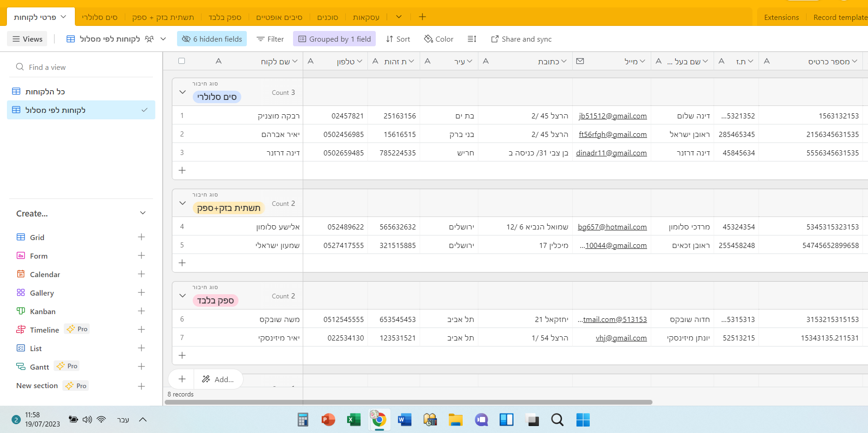Add a new Calendar view
The height and width of the screenshot is (433, 868).
[x=141, y=274]
